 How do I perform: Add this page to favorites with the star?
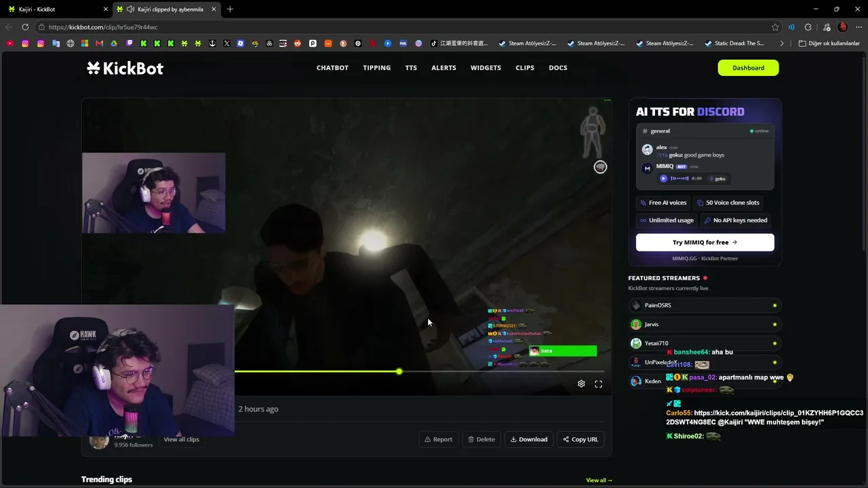pyautogui.click(x=775, y=27)
